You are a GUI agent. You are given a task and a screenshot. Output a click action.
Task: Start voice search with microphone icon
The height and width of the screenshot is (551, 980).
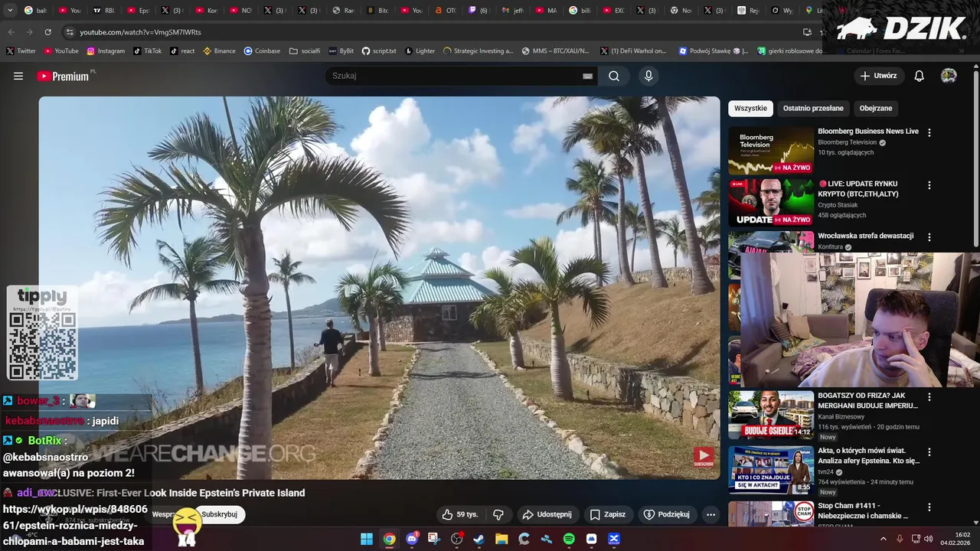[648, 76]
